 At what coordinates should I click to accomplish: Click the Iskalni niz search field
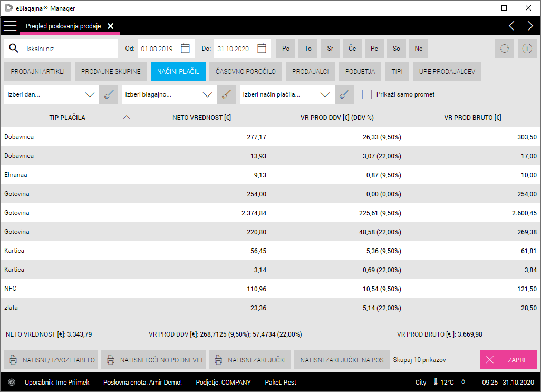61,49
